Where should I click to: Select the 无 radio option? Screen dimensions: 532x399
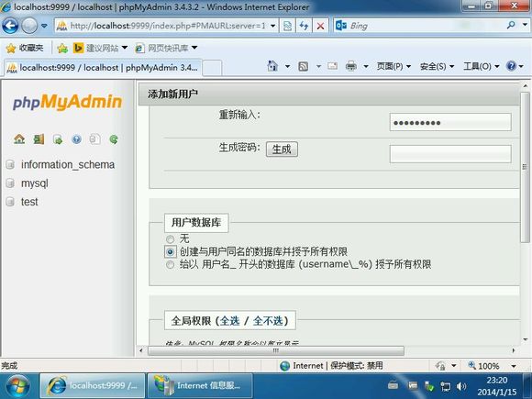pos(170,239)
